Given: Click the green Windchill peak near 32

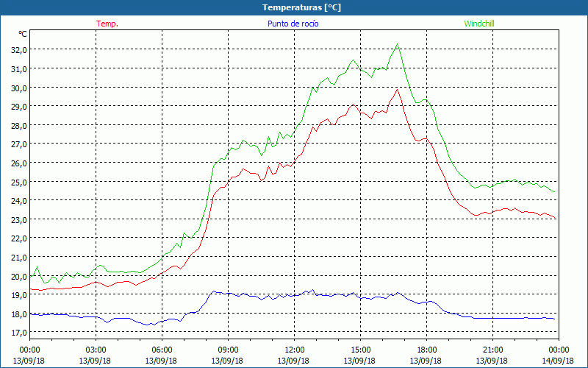Looking at the screenshot, I should [397, 44].
